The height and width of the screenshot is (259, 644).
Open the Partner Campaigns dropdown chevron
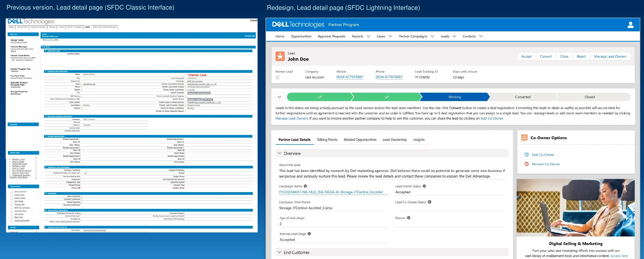(x=432, y=36)
